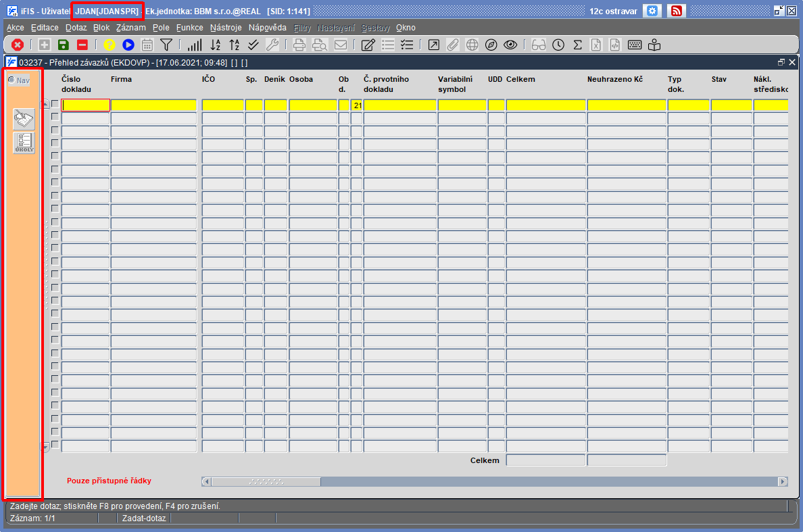Click the red cancel X toolbar icon
803x532 pixels.
[x=18, y=45]
